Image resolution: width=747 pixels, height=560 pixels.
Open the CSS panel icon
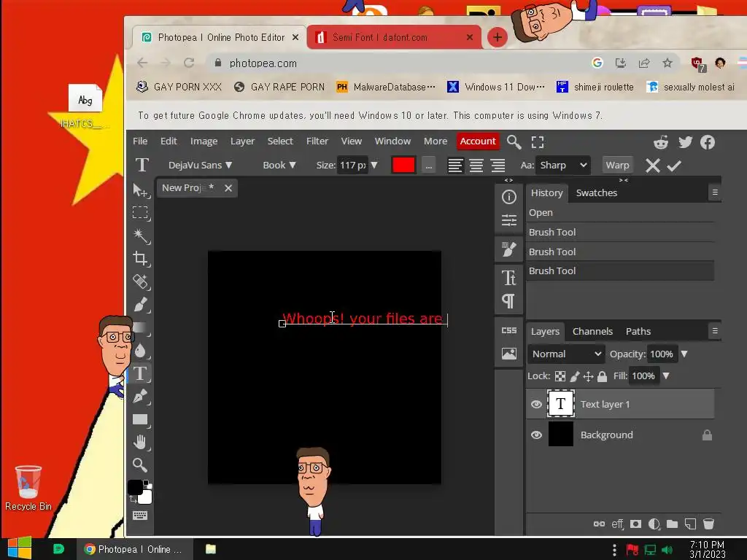tap(508, 330)
